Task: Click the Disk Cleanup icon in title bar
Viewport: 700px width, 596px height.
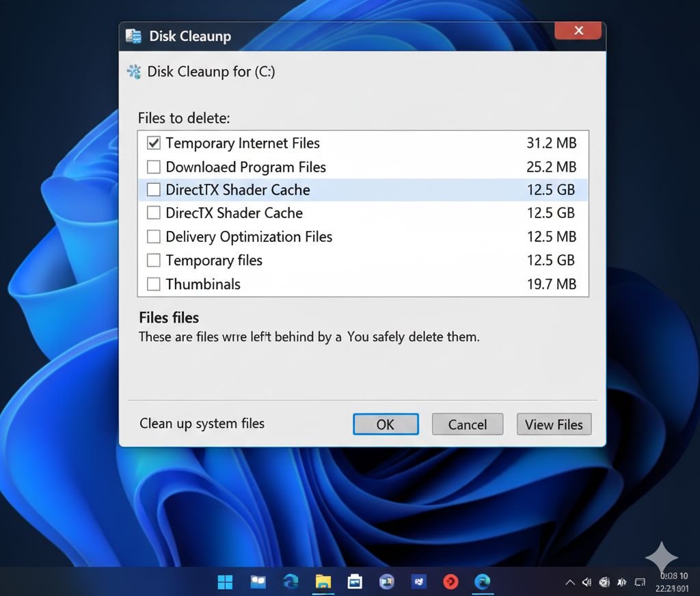Action: [x=133, y=36]
